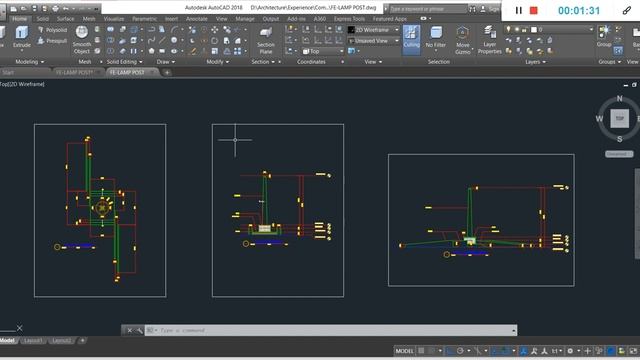Add a new drawing tab with plus button
This screenshot has width=640, height=360.
click(167, 72)
